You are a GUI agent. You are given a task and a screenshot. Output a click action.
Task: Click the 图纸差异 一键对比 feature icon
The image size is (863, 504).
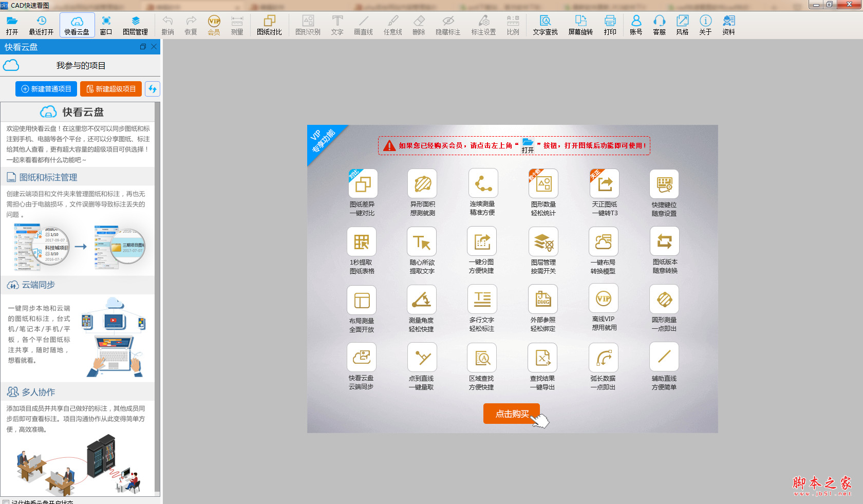[363, 183]
